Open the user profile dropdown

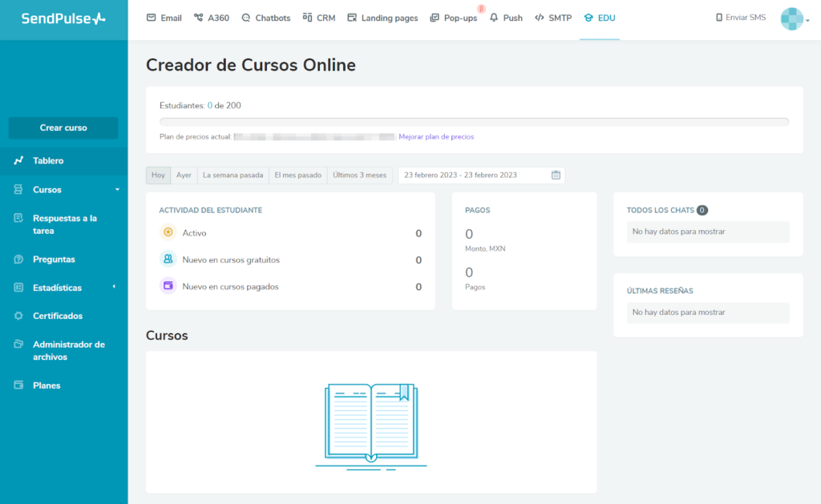click(791, 18)
